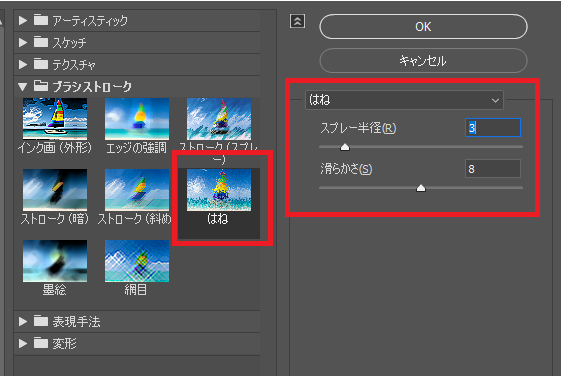Pick the ストローク (斜め) filter thumbnail

click(x=137, y=190)
